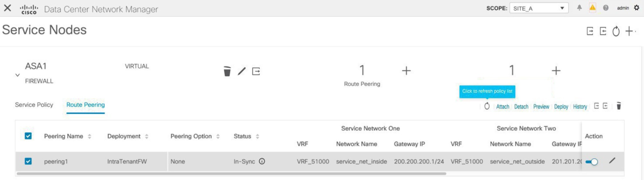Close the Service Nodes panel with X icon
The height and width of the screenshot is (180, 644).
click(x=7, y=8)
